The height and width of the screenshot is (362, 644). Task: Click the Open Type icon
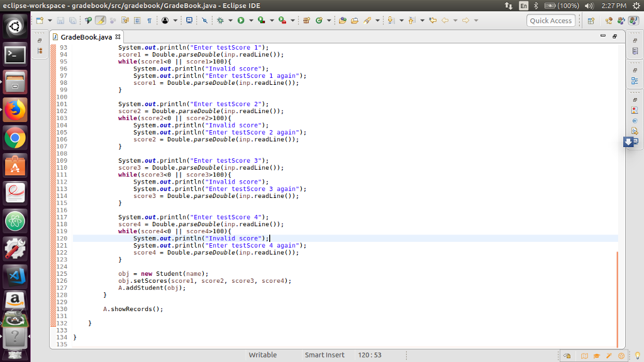(343, 20)
